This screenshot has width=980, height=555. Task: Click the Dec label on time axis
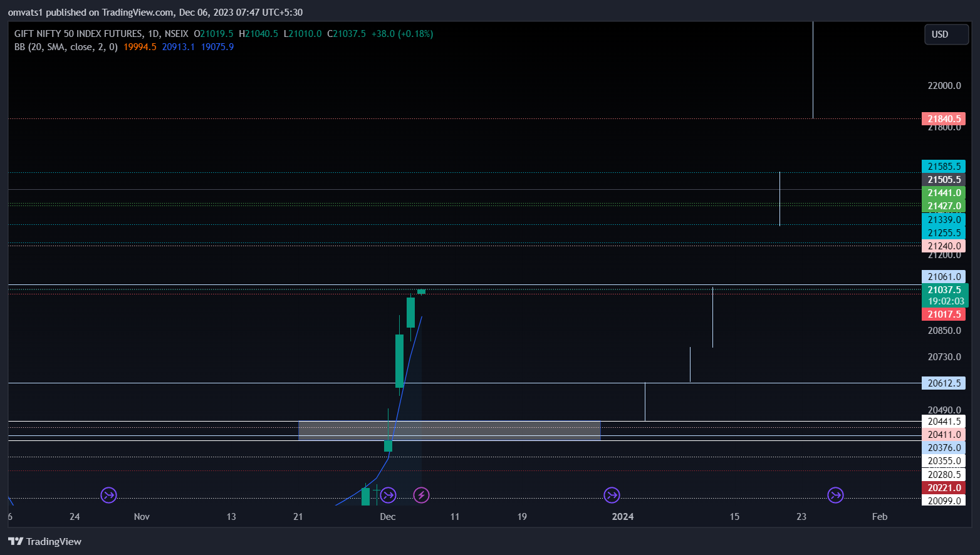click(388, 517)
